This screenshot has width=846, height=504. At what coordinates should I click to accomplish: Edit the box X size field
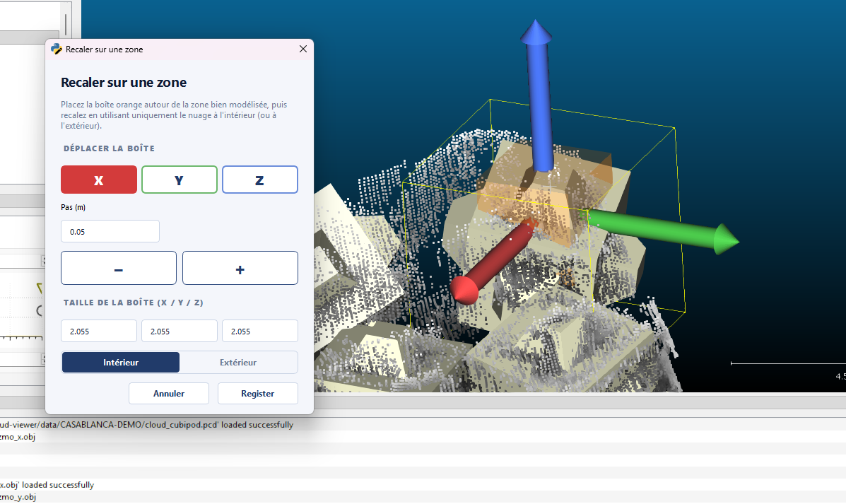tap(99, 331)
